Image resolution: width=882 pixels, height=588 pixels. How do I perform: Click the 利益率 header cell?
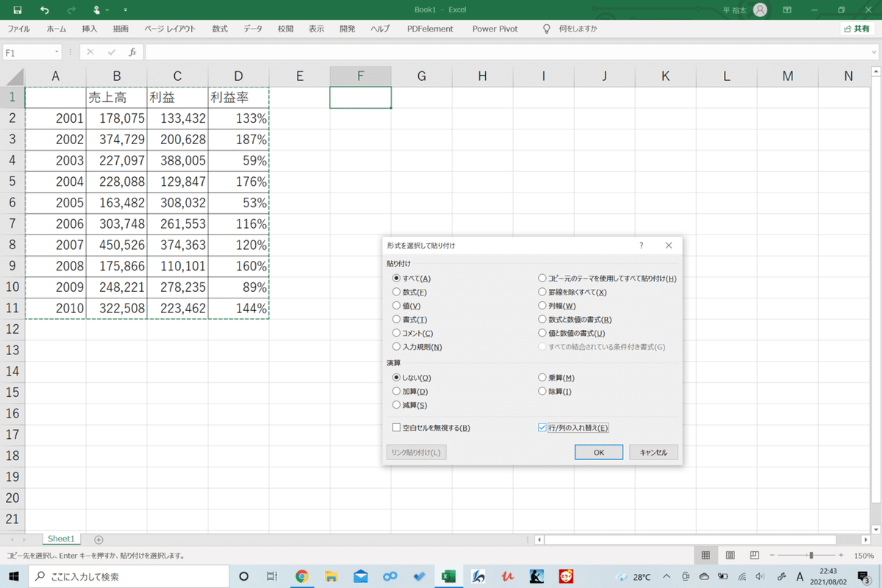click(238, 97)
